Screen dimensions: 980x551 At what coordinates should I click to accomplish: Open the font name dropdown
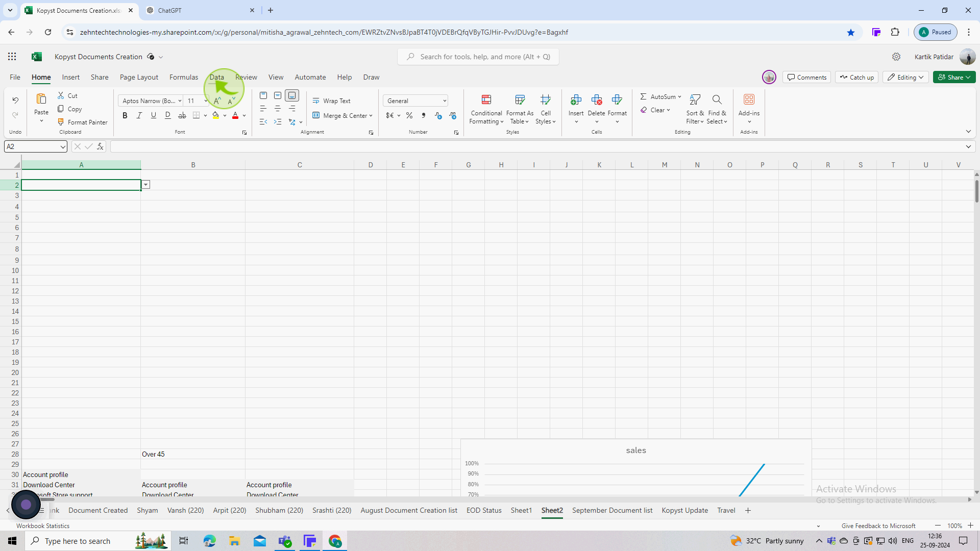tap(180, 101)
